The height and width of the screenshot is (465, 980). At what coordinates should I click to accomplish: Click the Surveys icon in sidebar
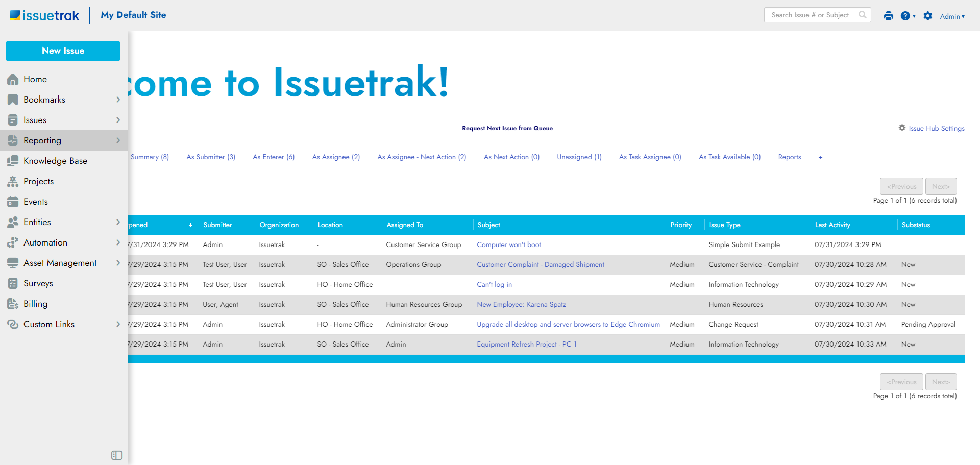[x=13, y=283]
